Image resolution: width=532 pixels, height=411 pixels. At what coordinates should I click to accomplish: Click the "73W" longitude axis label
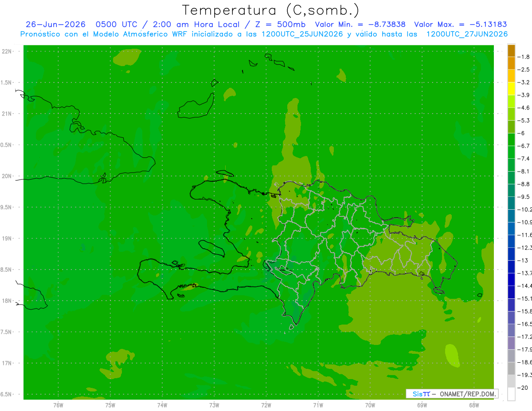pyautogui.click(x=214, y=405)
